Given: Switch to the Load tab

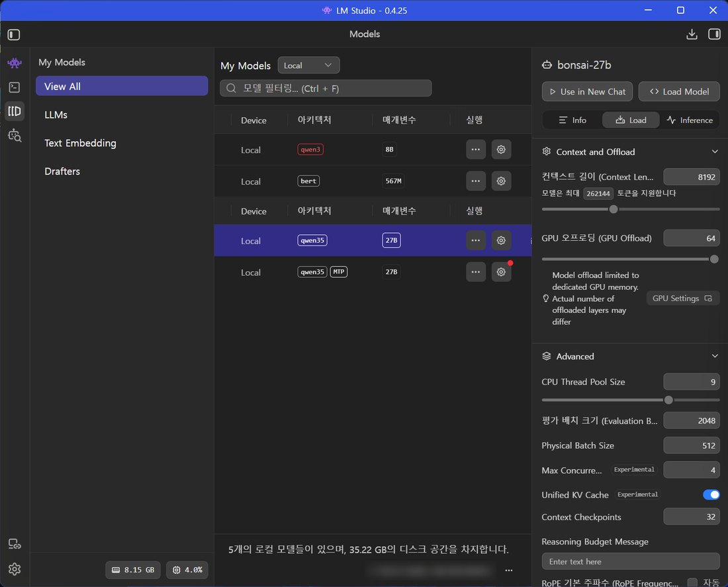Looking at the screenshot, I should coord(631,120).
